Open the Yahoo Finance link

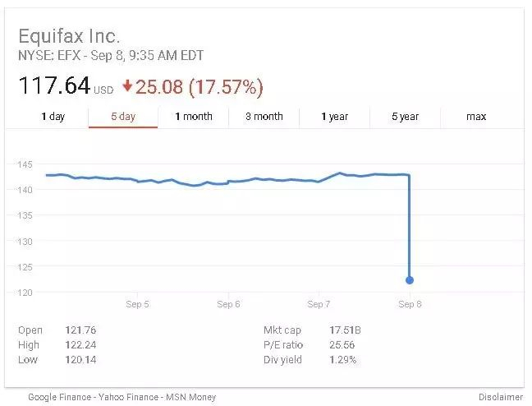131,397
